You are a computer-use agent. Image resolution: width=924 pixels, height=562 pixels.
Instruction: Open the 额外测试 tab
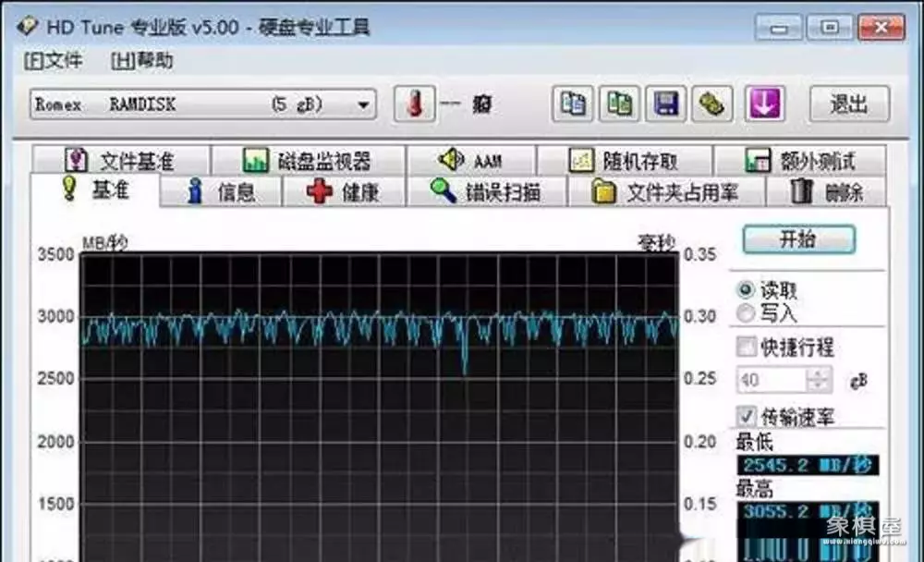click(800, 161)
